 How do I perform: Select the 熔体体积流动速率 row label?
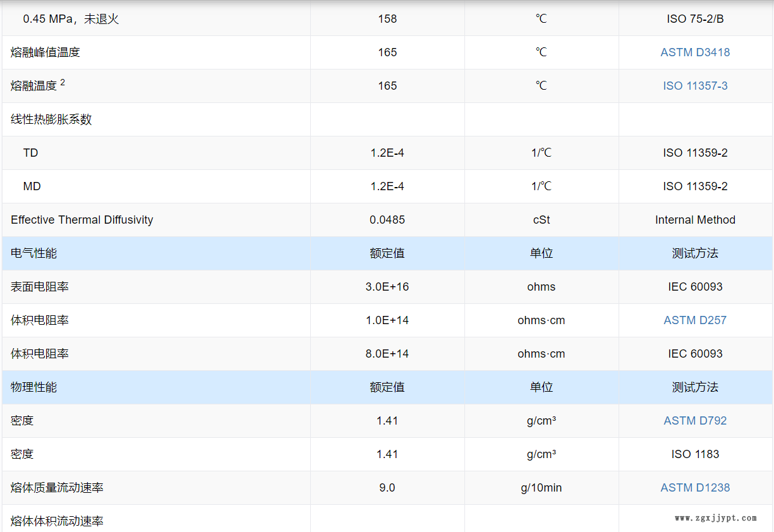(57, 521)
